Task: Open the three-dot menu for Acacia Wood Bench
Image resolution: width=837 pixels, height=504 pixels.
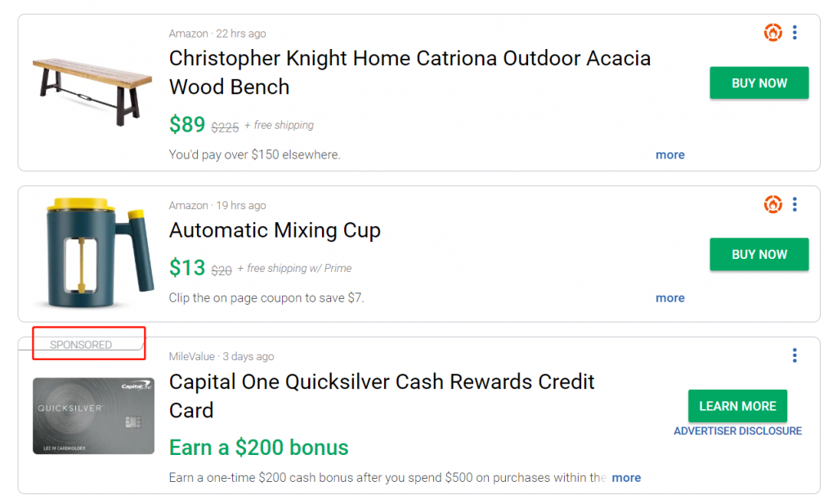Action: click(794, 33)
